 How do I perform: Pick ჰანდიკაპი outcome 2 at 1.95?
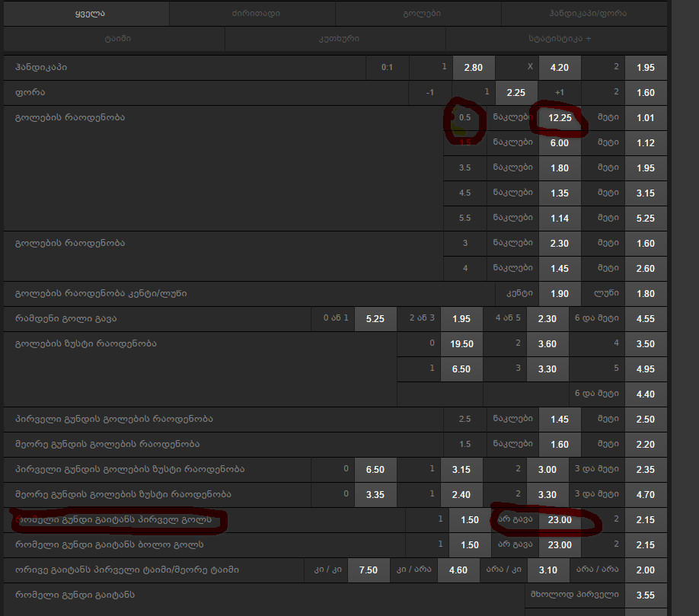coord(646,68)
